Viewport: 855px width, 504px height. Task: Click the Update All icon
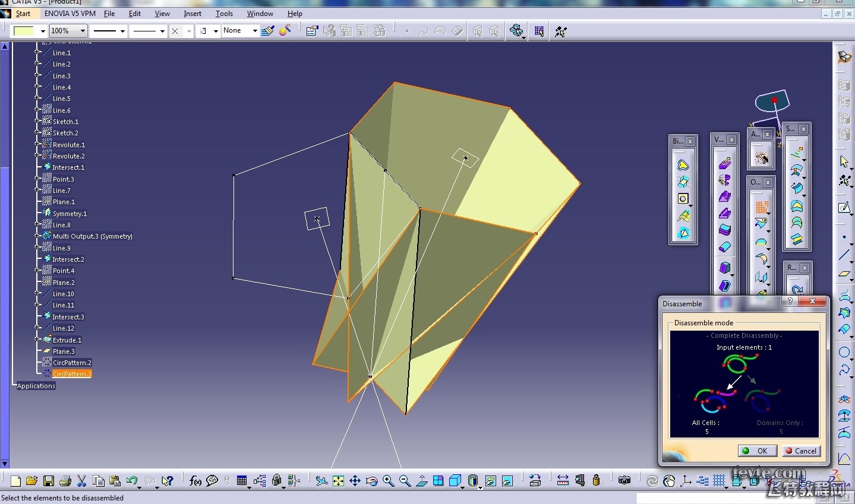tap(652, 481)
